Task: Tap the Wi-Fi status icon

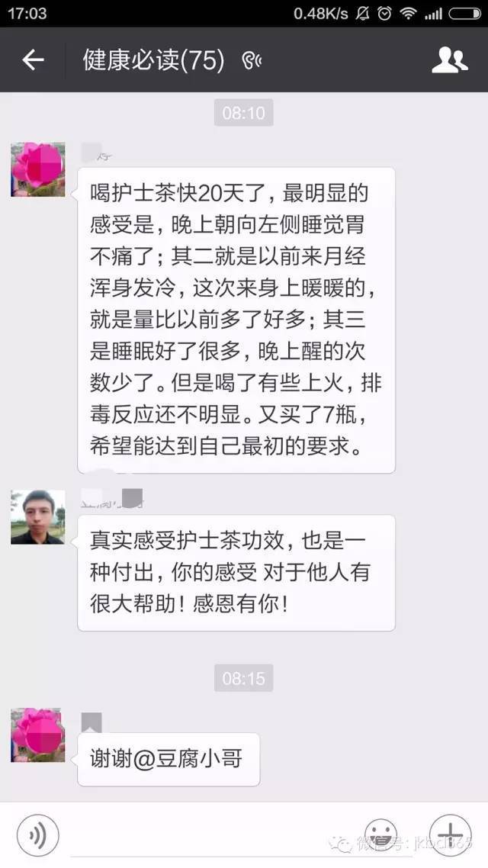Action: click(x=409, y=13)
